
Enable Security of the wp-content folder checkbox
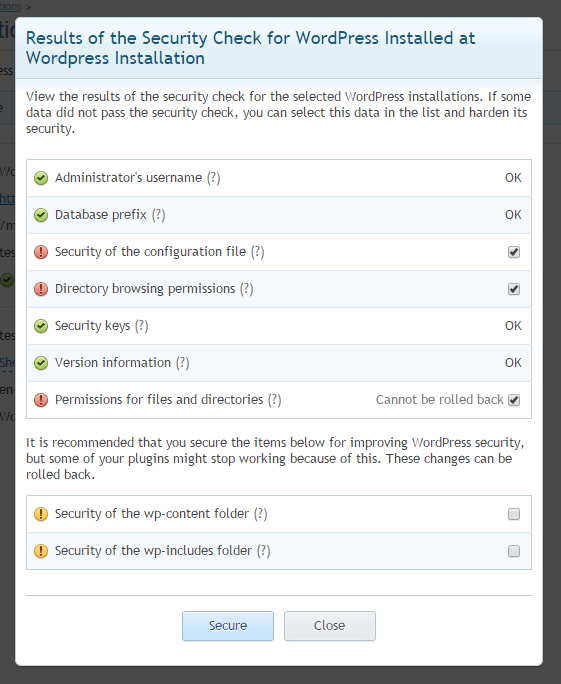514,514
